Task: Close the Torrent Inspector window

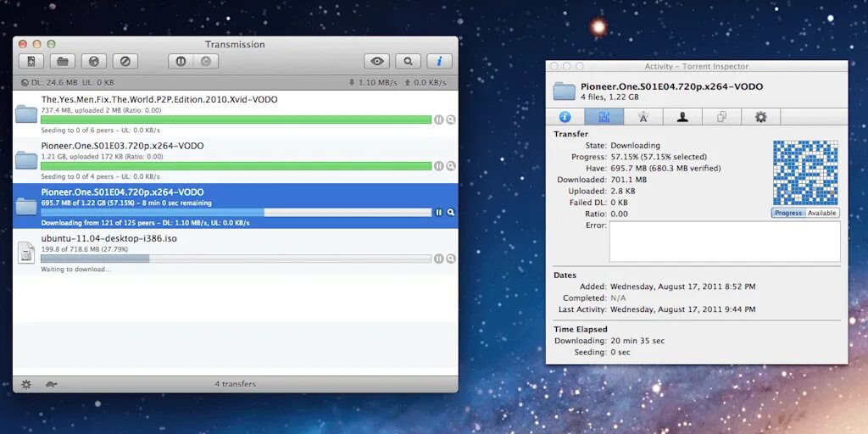Action: pyautogui.click(x=554, y=66)
